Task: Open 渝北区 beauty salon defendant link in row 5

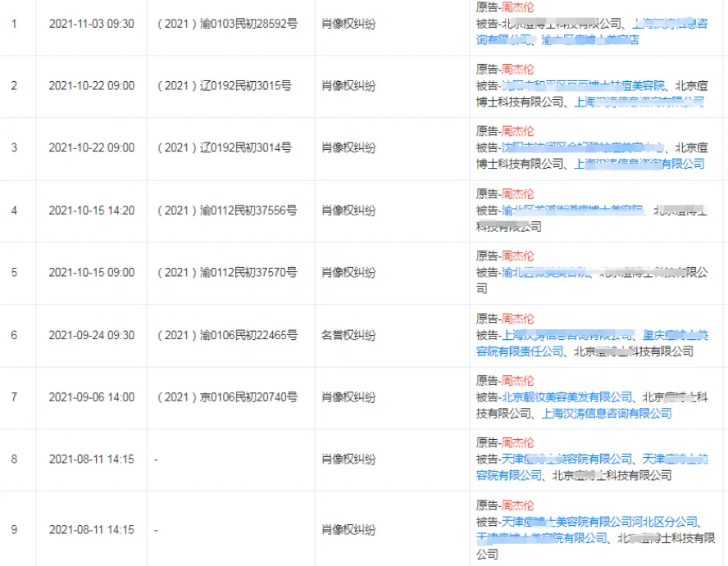Action: 545,272
